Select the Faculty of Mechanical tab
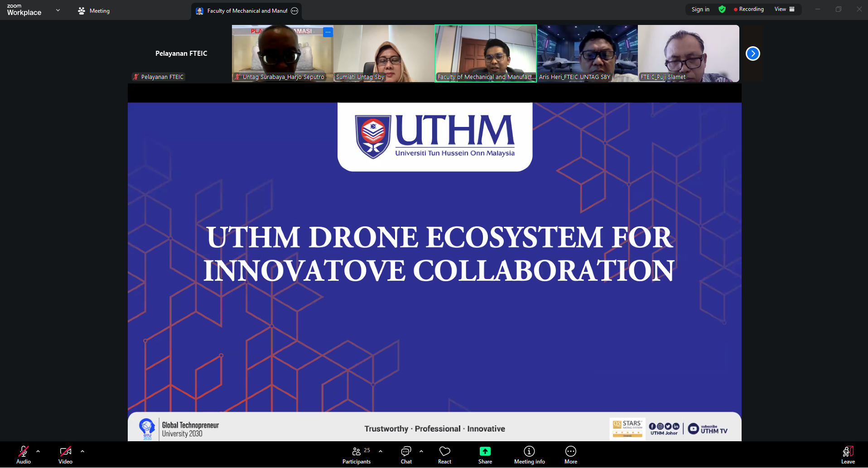The width and height of the screenshot is (868, 468). point(246,11)
